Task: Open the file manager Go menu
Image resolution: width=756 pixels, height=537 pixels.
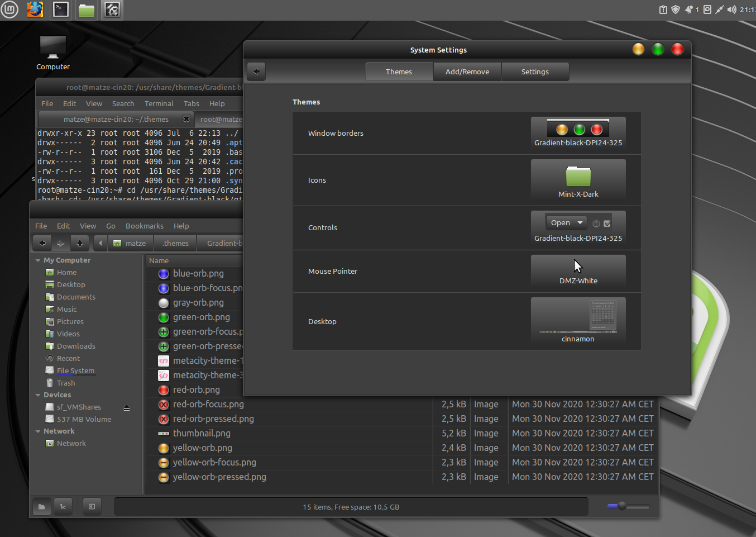Action: click(x=111, y=226)
